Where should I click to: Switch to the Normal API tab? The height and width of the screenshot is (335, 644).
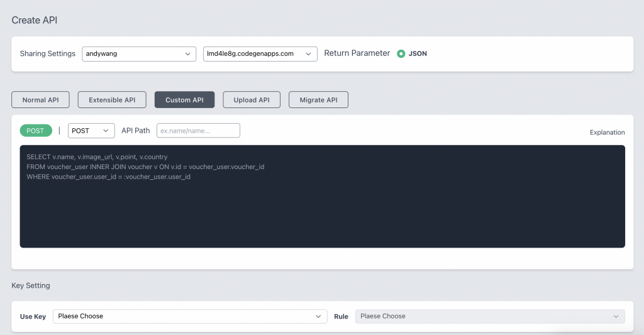pyautogui.click(x=40, y=100)
